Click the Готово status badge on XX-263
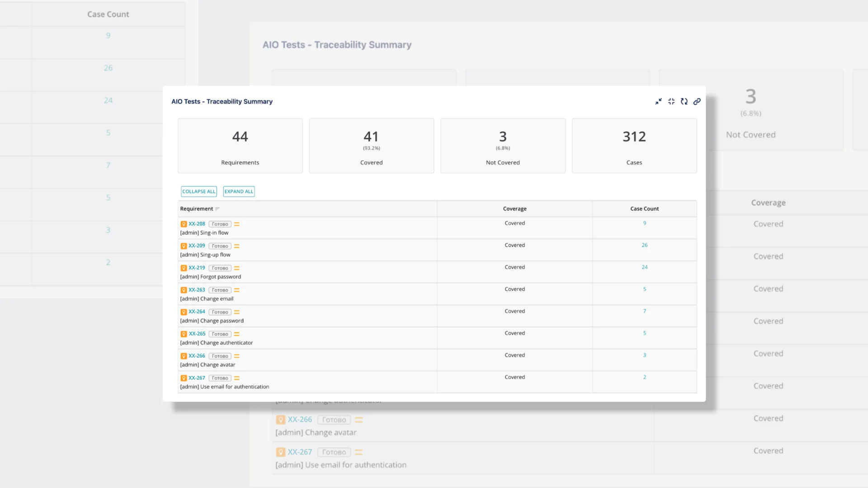Viewport: 868px width, 488px height. pyautogui.click(x=220, y=290)
